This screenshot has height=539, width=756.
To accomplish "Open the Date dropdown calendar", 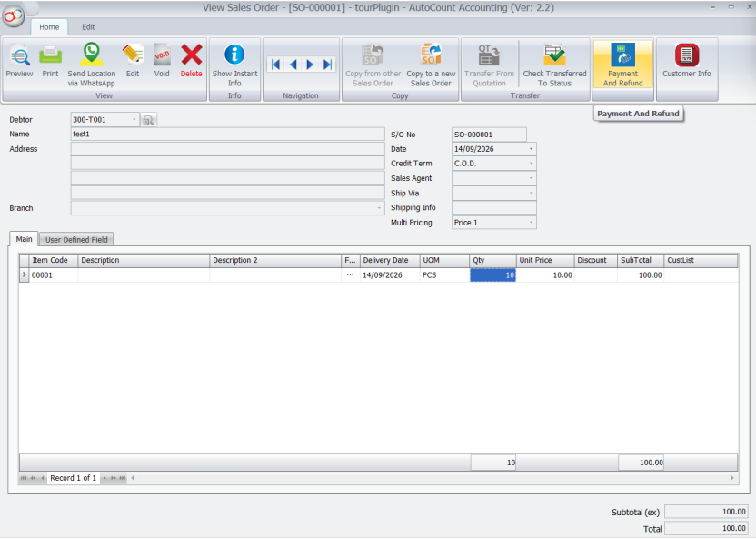I will (x=531, y=149).
